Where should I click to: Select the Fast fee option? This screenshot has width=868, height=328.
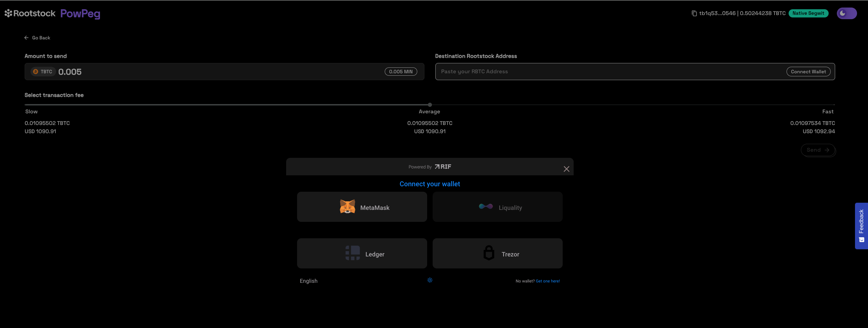(x=828, y=112)
